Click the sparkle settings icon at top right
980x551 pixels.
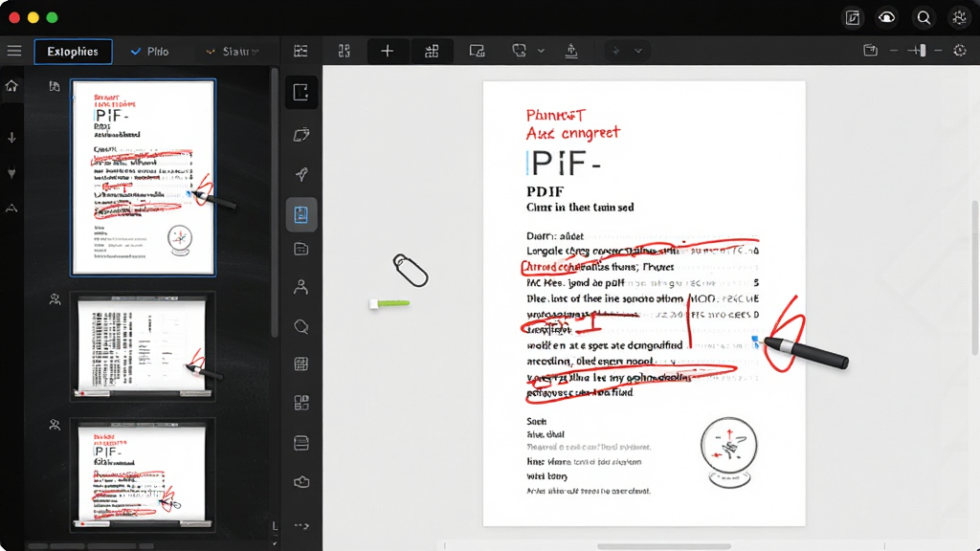pos(959,17)
